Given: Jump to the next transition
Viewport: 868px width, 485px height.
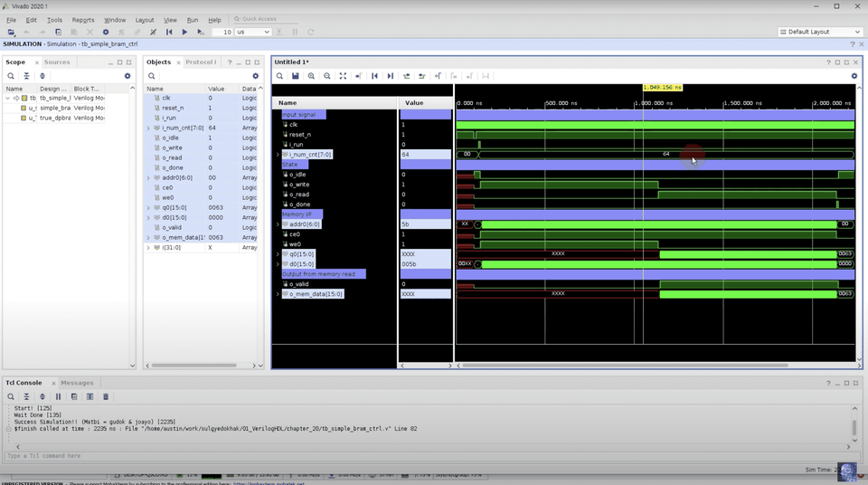Looking at the screenshot, I should coord(422,76).
